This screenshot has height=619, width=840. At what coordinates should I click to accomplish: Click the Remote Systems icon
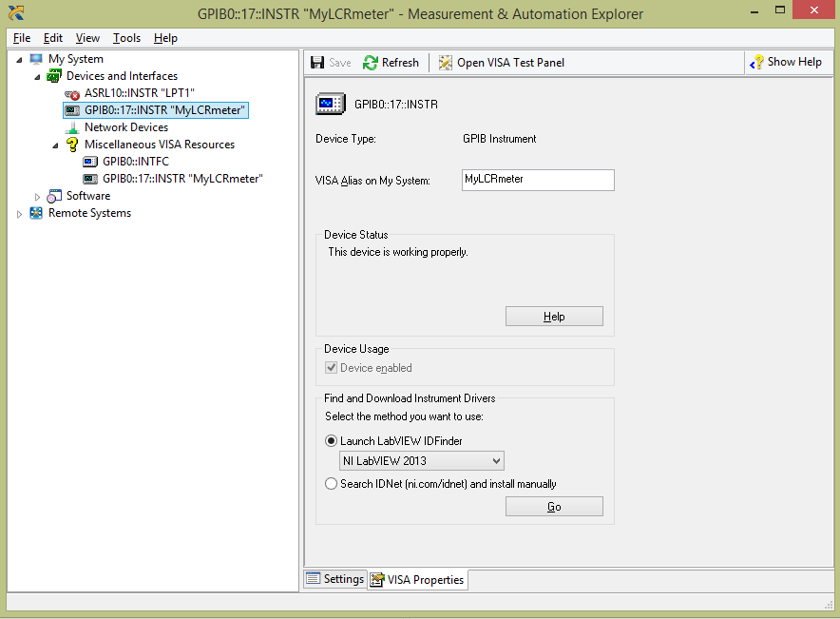36,213
